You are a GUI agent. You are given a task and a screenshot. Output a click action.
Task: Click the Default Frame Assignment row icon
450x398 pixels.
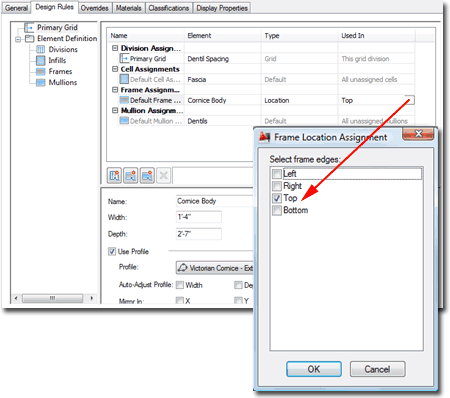124,100
